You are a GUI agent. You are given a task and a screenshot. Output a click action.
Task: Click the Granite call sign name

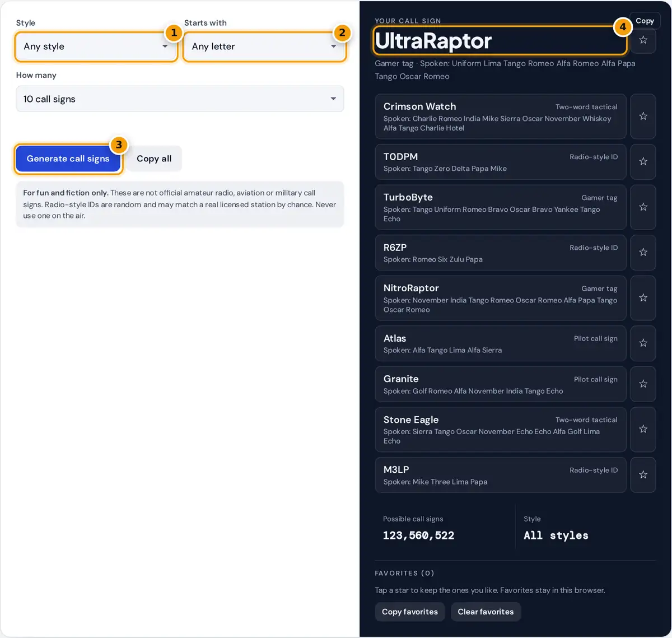(x=401, y=379)
